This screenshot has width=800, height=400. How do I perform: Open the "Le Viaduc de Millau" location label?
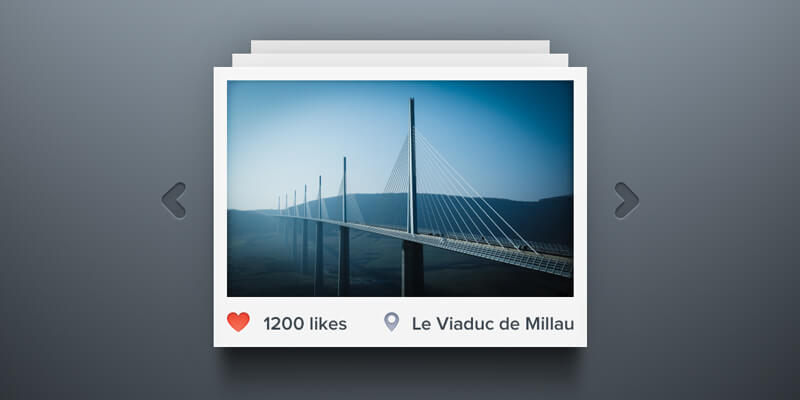click(493, 324)
